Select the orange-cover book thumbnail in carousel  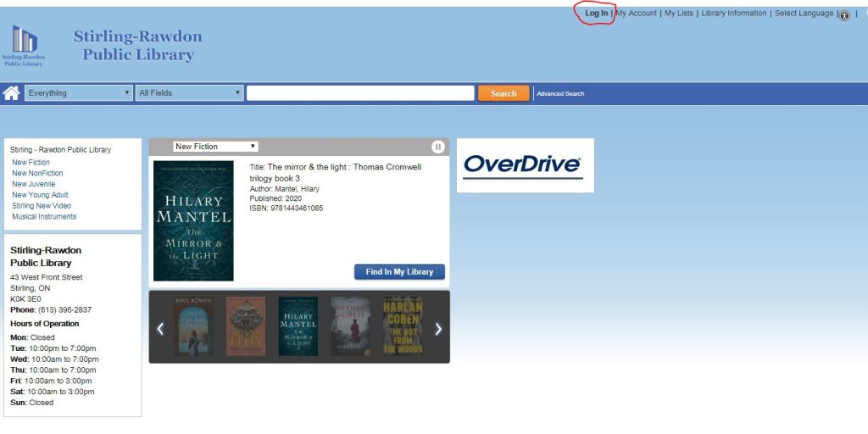246,326
